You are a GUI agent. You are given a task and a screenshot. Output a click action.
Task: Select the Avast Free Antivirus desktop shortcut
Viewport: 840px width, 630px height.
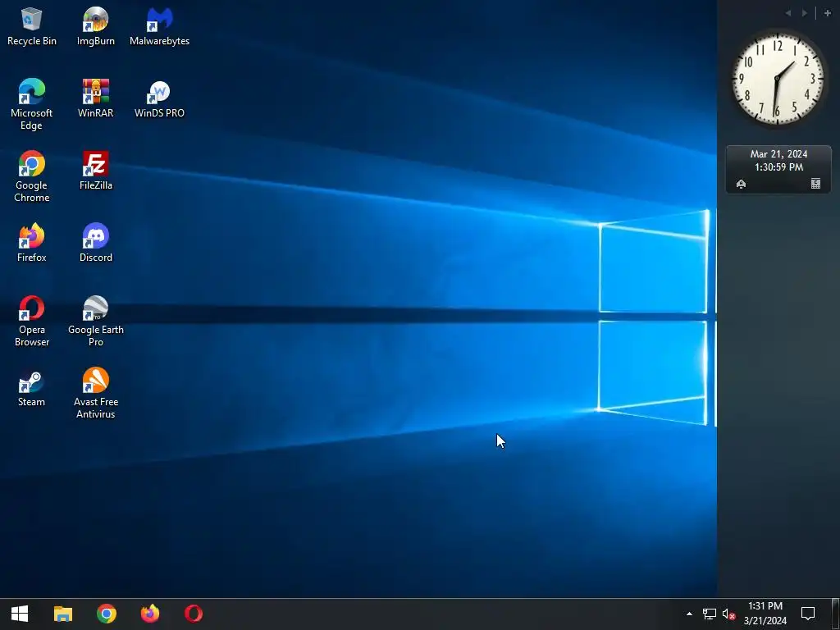click(95, 394)
